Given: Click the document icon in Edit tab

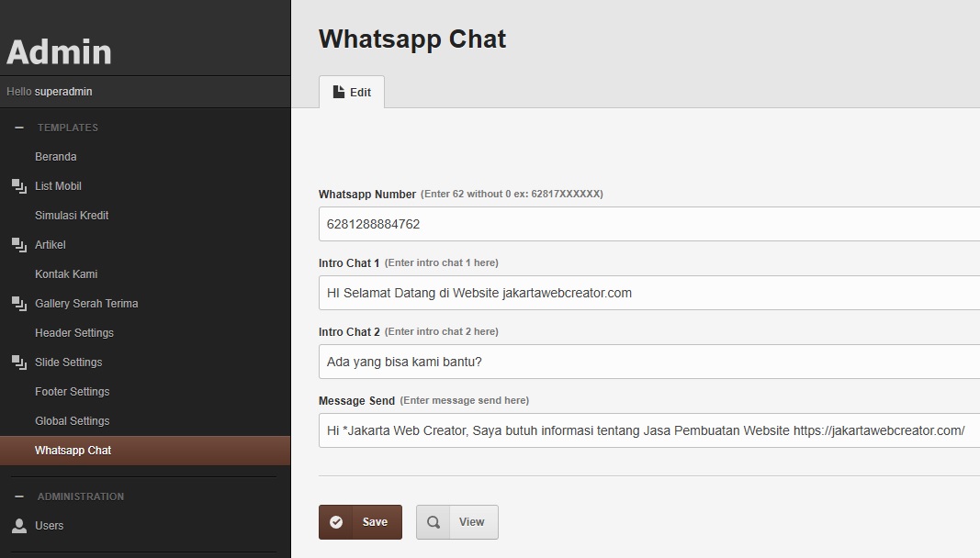Looking at the screenshot, I should click(x=338, y=92).
